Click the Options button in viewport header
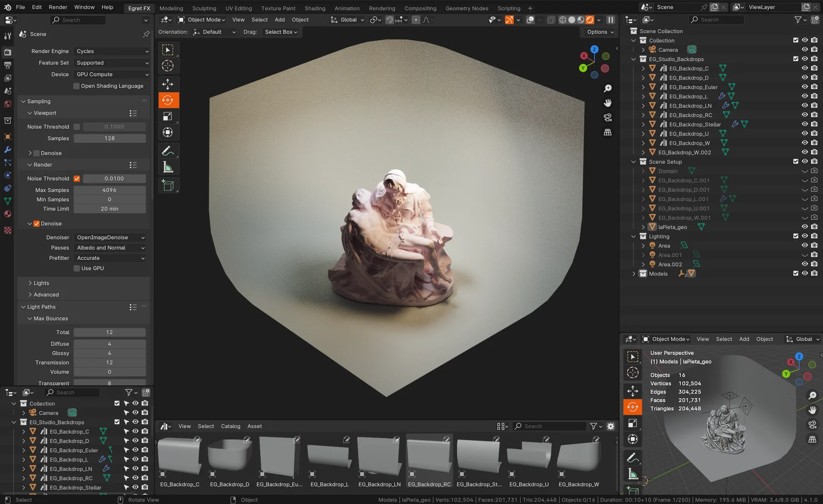 tap(598, 32)
